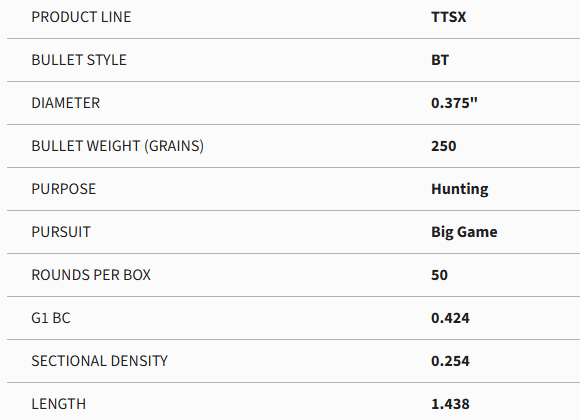Select the 1.438 length value
The width and height of the screenshot is (580, 420).
(450, 404)
